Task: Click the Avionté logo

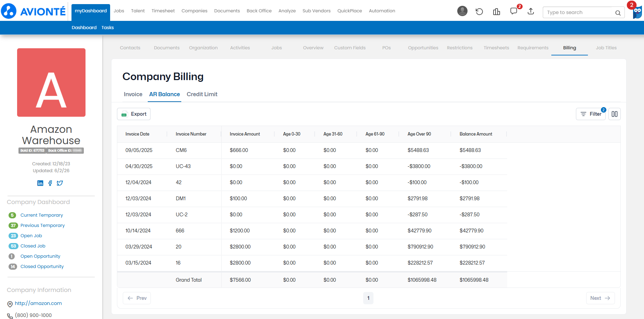Action: point(33,11)
